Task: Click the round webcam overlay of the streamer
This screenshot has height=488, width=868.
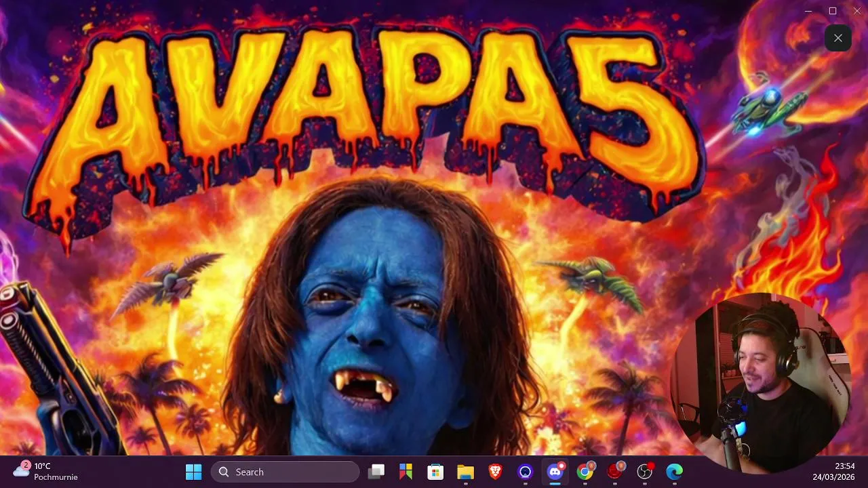Action: pyautogui.click(x=761, y=383)
